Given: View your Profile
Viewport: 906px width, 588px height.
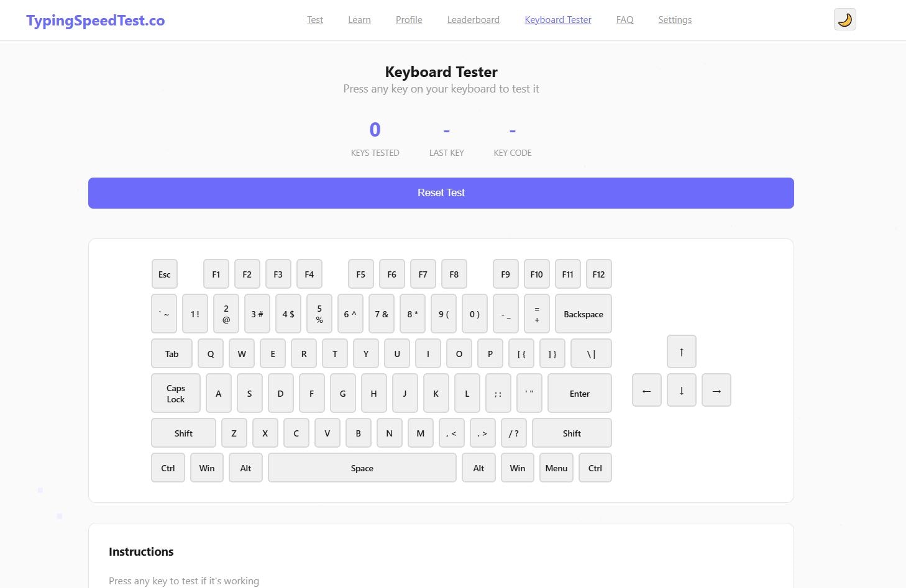Looking at the screenshot, I should pos(408,19).
